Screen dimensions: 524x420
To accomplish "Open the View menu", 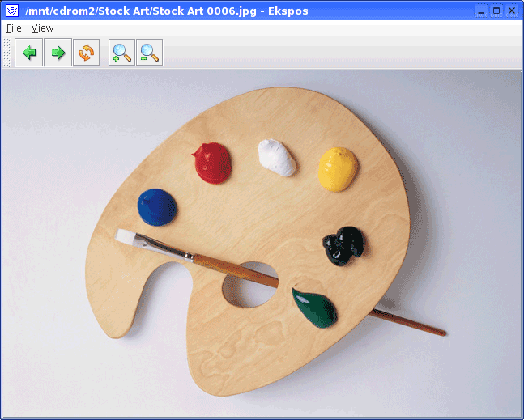I will [42, 28].
